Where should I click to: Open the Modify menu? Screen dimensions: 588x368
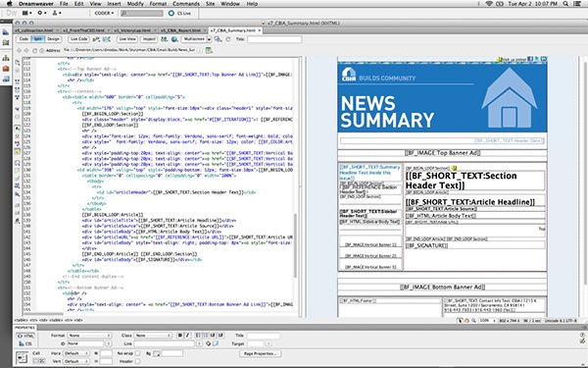(135, 4)
